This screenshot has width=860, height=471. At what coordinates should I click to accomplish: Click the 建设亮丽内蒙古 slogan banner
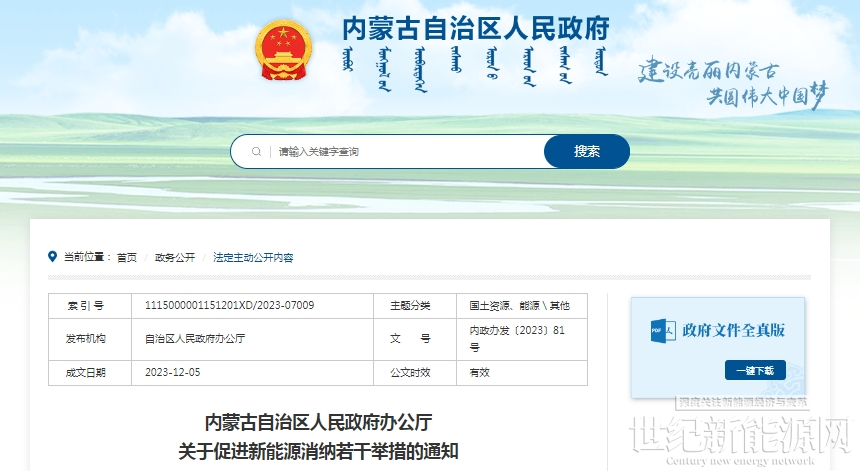pyautogui.click(x=732, y=82)
